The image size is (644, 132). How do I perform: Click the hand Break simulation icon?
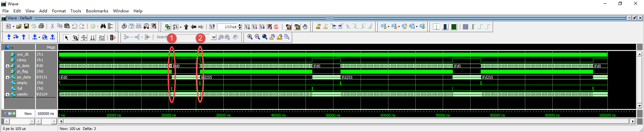coord(305,26)
